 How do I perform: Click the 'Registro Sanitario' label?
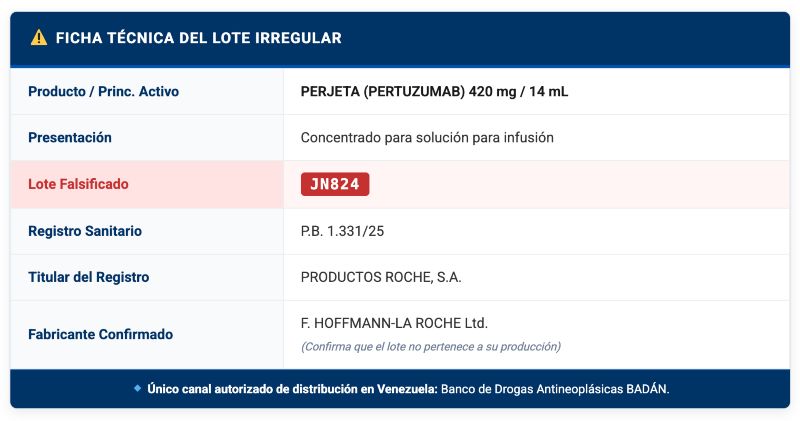click(85, 231)
